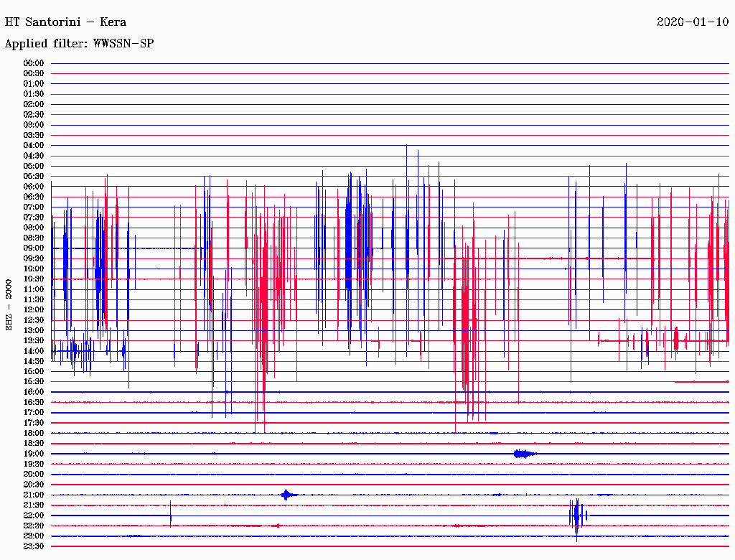
Task: Click the '23:00' time label
Action: [34, 536]
